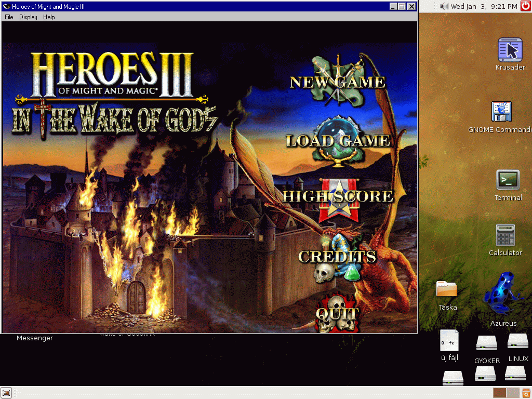Open the Táska folder on desktop
This screenshot has height=399, width=532.
pos(447,289)
